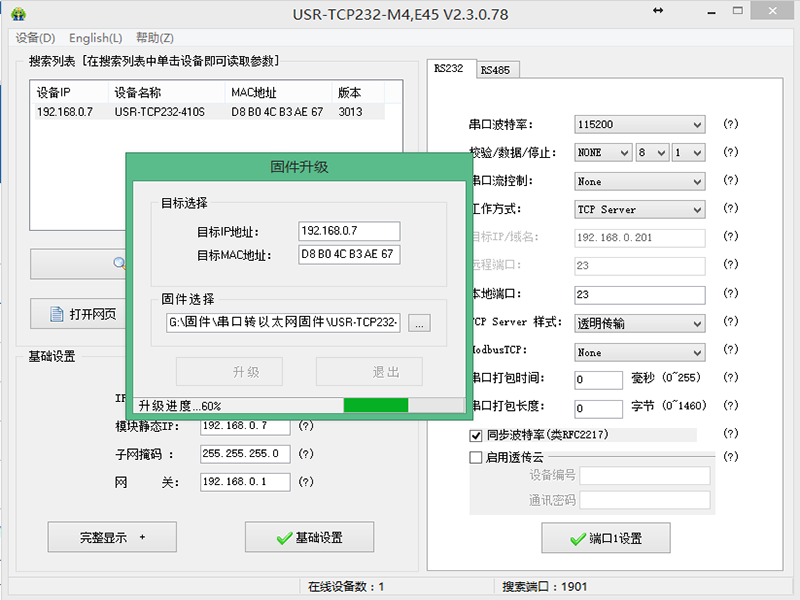The image size is (800, 600).
Task: Click the browse '...' button for firmware file
Action: coord(420,323)
